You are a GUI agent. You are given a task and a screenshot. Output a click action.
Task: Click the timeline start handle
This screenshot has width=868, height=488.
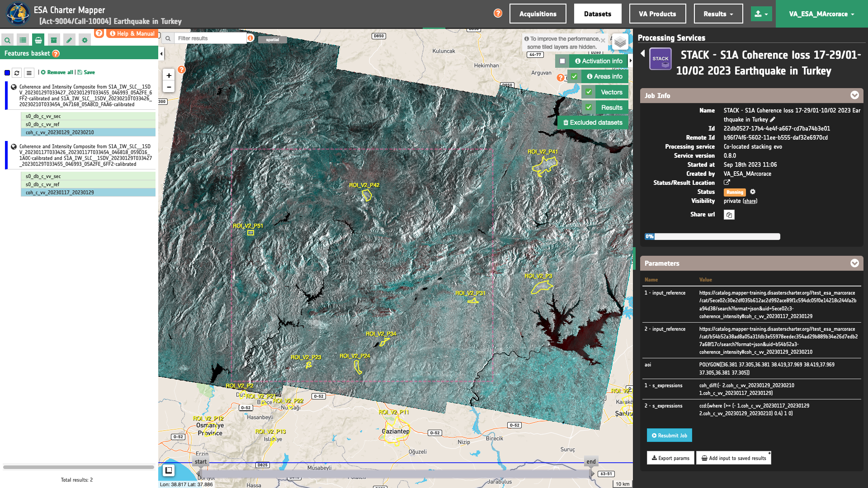point(200,462)
